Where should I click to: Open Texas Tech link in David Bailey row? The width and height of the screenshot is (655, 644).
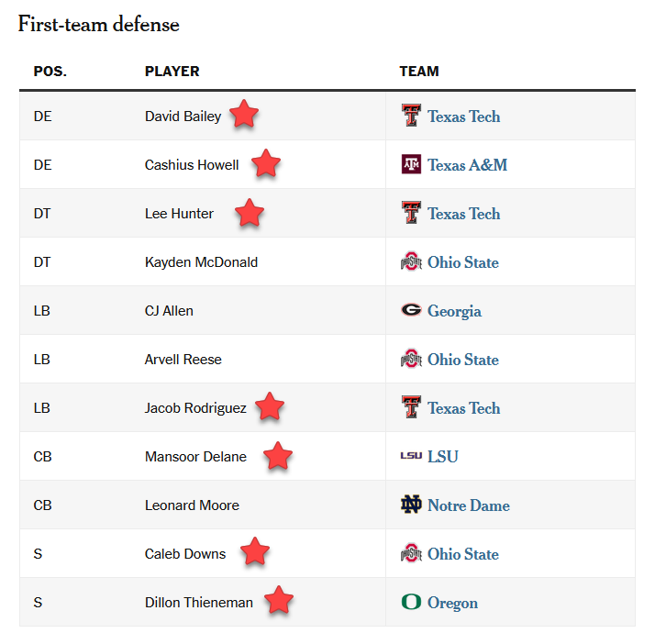[463, 117]
